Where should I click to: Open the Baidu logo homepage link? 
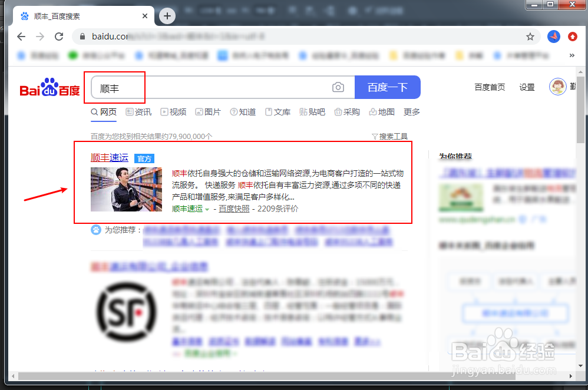49,87
